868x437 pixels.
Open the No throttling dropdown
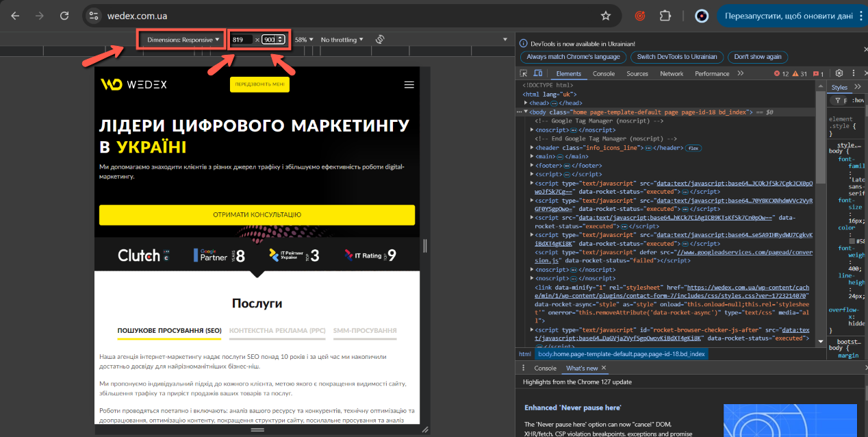[x=342, y=40]
